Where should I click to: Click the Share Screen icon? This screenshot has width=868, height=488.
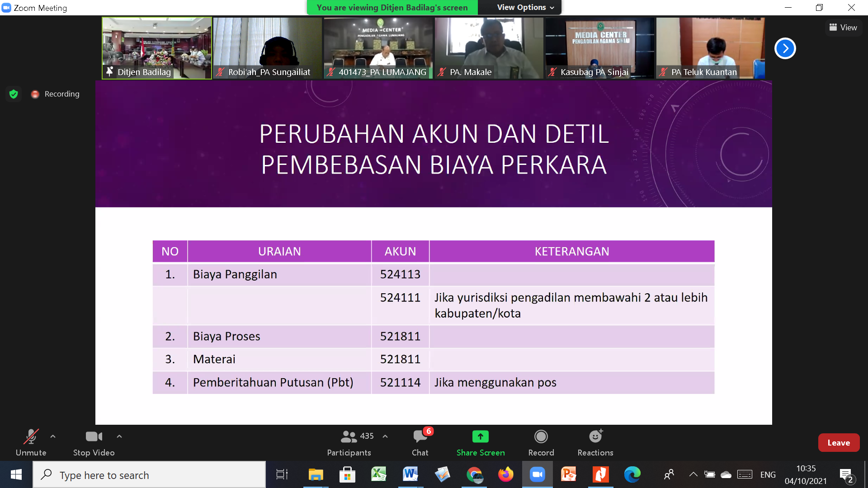[x=481, y=436]
